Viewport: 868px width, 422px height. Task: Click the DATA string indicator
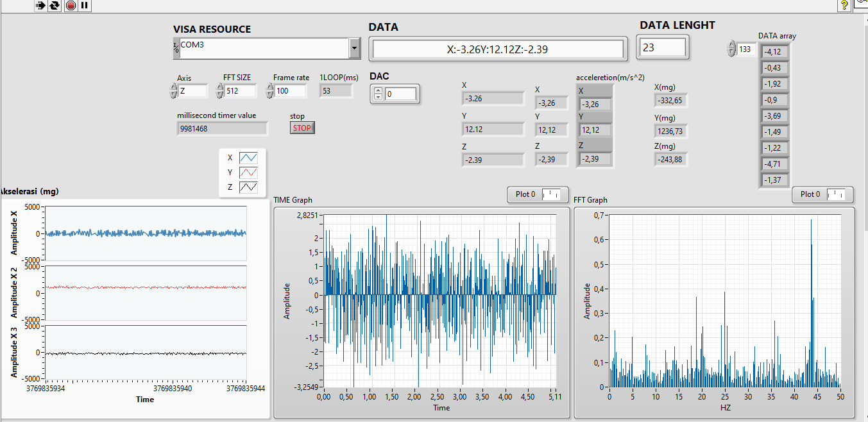pyautogui.click(x=498, y=49)
